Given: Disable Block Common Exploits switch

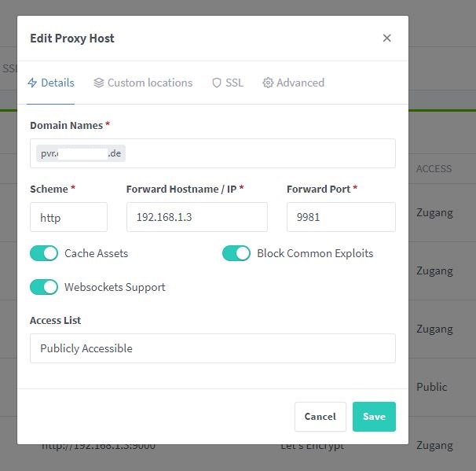Looking at the screenshot, I should [x=236, y=253].
